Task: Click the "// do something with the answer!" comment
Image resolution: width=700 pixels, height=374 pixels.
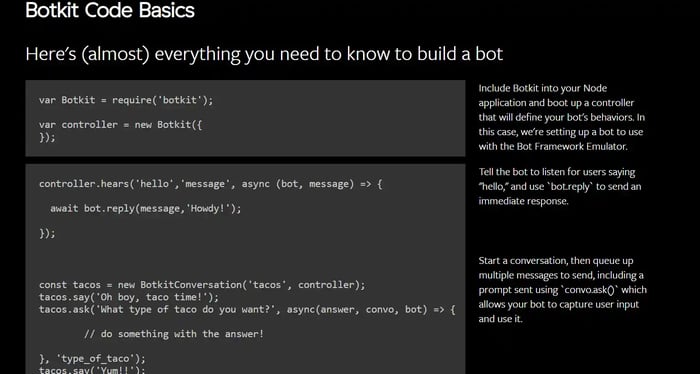Action: click(174, 334)
